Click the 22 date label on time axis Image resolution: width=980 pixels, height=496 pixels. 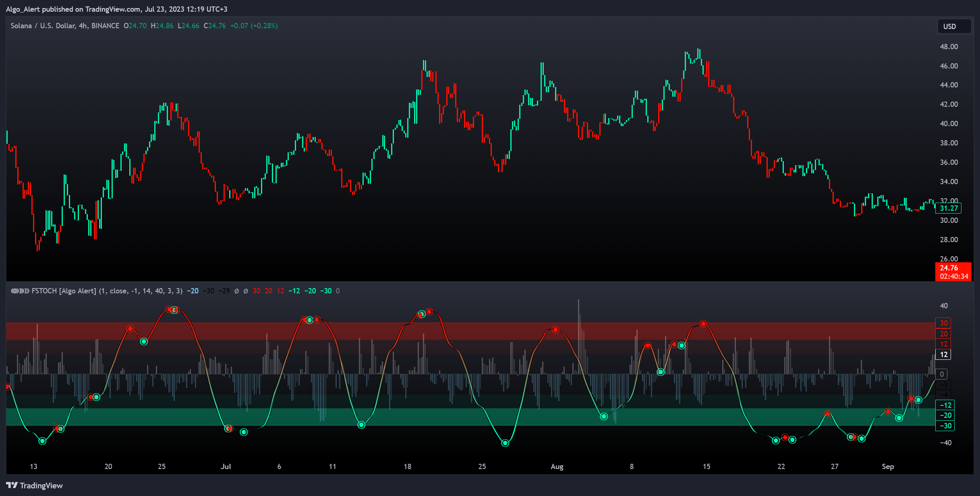tap(781, 466)
